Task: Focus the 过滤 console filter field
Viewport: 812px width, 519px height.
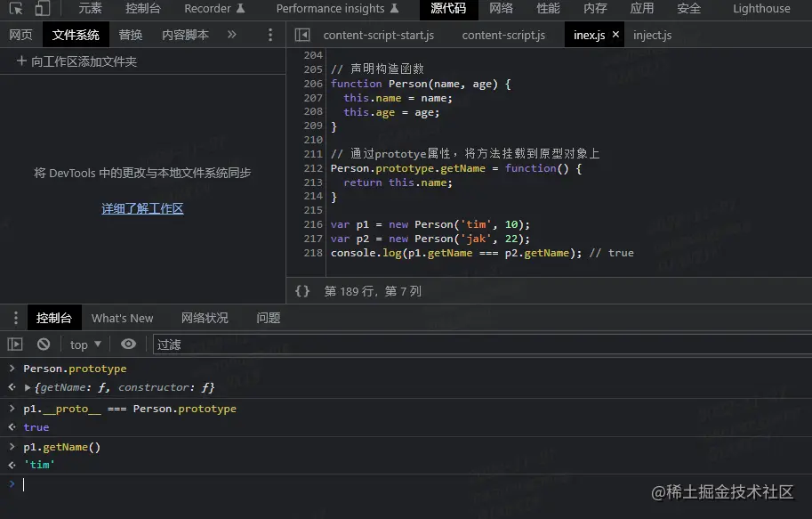Action: point(482,345)
